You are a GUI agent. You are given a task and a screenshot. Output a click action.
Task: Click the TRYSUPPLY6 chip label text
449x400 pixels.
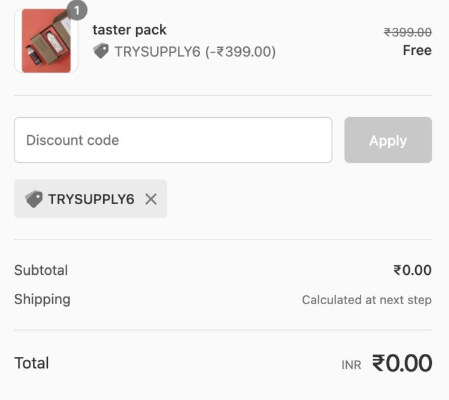(91, 199)
